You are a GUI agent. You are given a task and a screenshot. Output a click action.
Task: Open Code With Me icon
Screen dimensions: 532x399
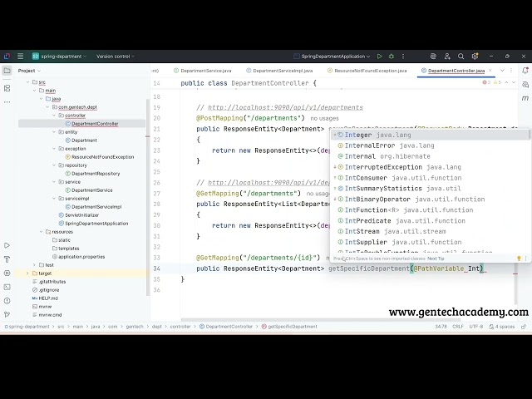[447, 57]
